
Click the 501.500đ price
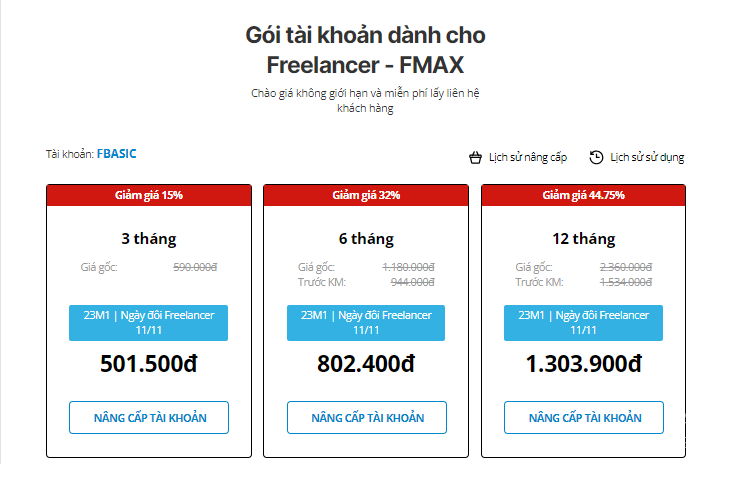[149, 364]
